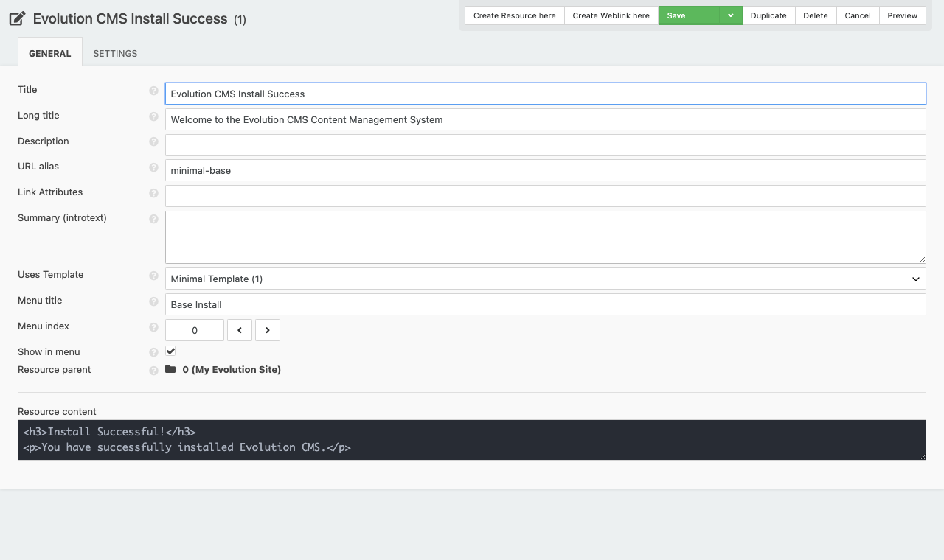Click the Duplicate button
Image resolution: width=944 pixels, height=560 pixels.
tap(768, 15)
